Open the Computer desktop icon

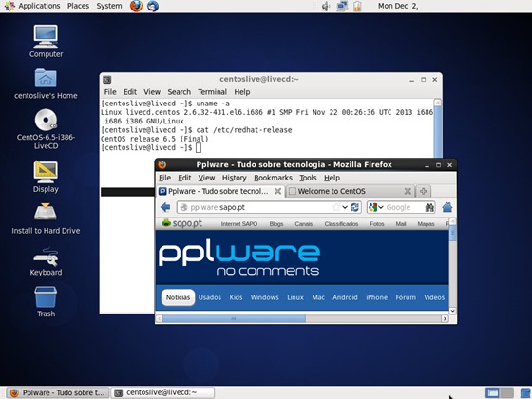click(46, 37)
